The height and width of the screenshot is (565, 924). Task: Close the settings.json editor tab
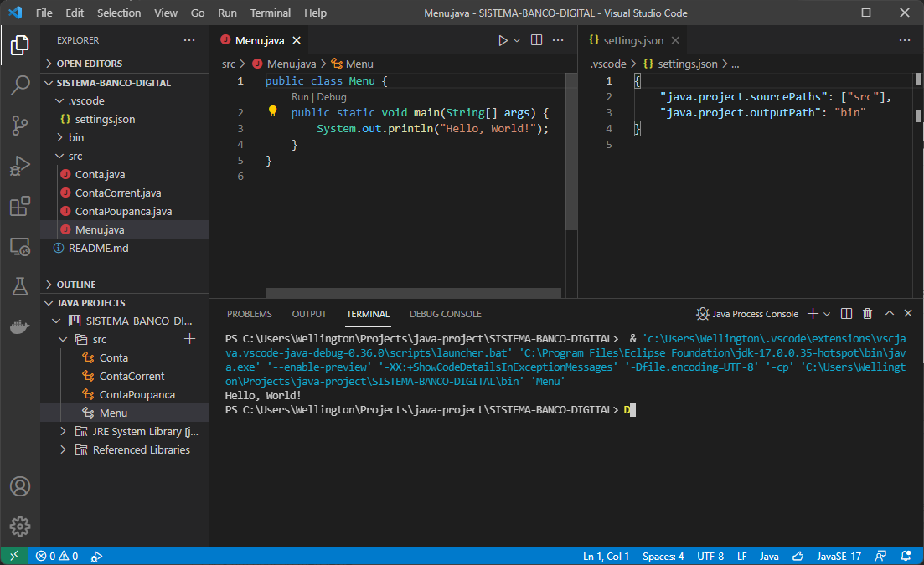(x=675, y=41)
